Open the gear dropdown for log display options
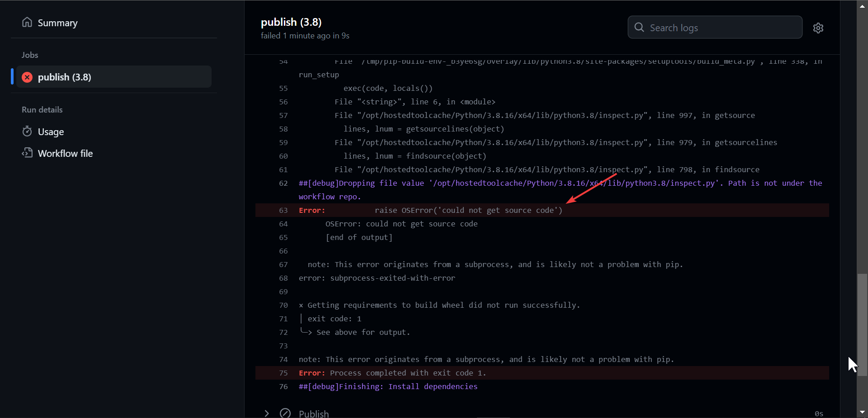The image size is (868, 418). 818,28
